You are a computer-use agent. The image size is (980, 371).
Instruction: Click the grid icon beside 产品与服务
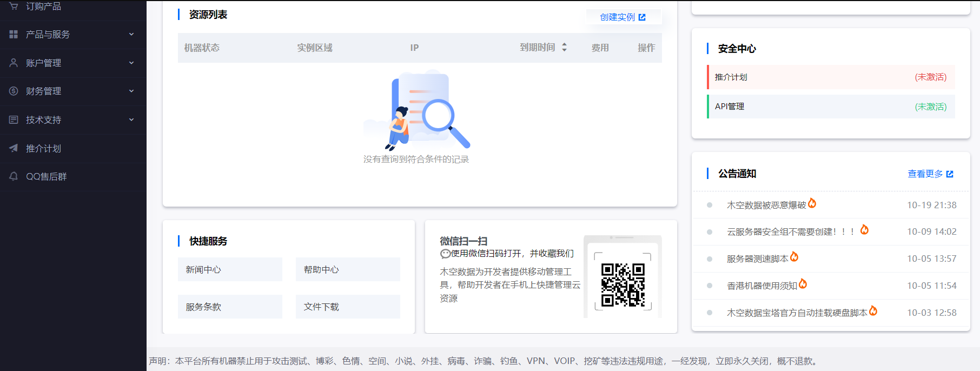coord(14,34)
